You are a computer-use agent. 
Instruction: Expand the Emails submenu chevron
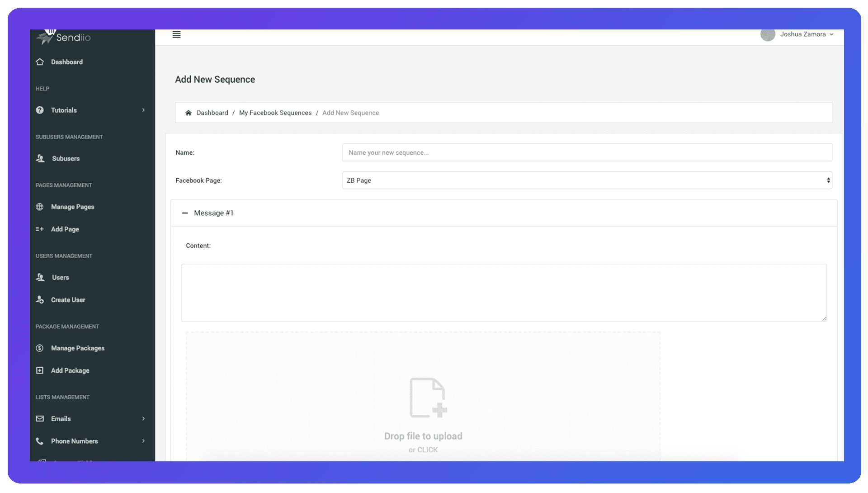pyautogui.click(x=143, y=419)
